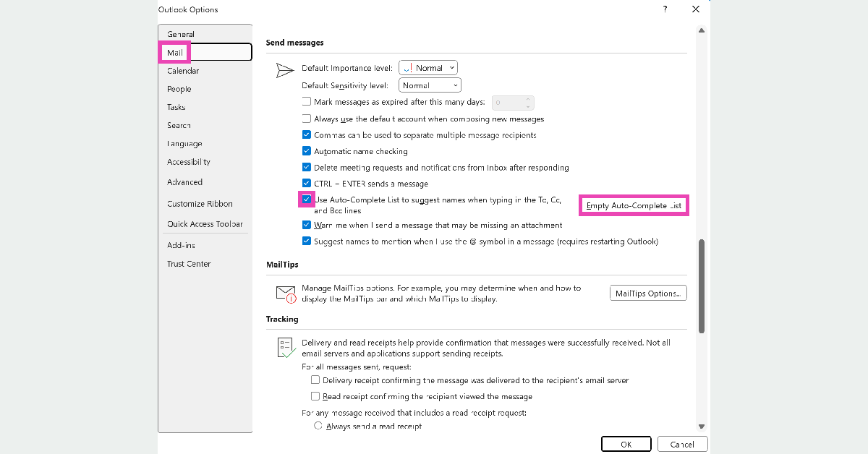Click the MailTips envelope icon
The width and height of the screenshot is (868, 454).
pos(286,293)
